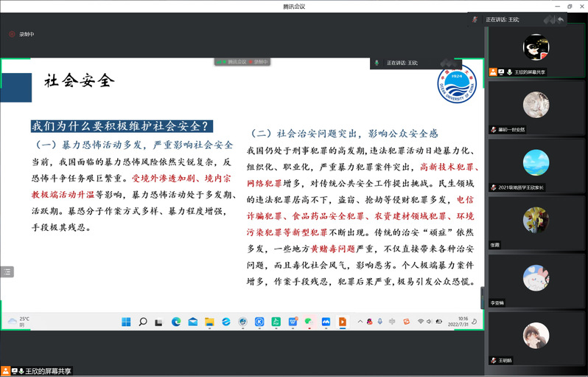This screenshot has width=588, height=377.
Task: Click the Task View icon on taskbar
Action: (159, 322)
